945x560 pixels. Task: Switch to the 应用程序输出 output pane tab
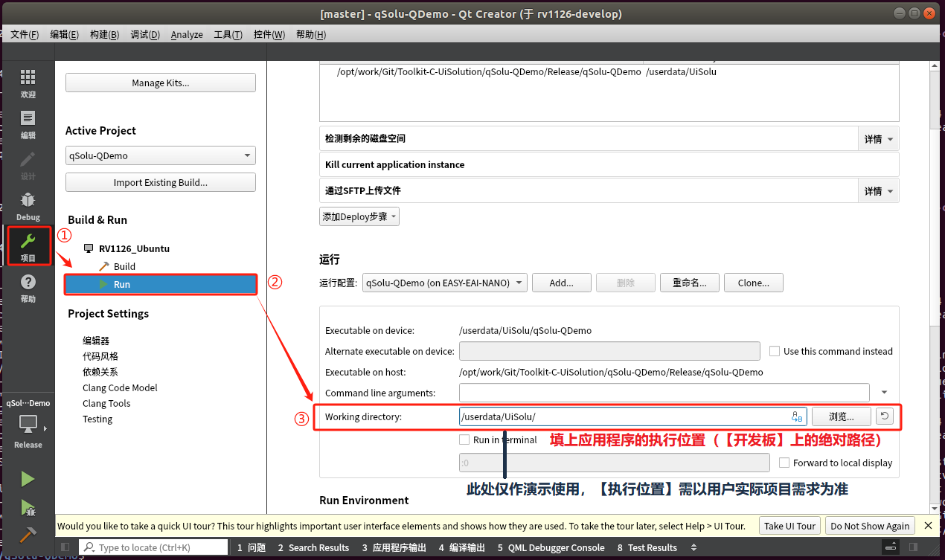coord(394,547)
